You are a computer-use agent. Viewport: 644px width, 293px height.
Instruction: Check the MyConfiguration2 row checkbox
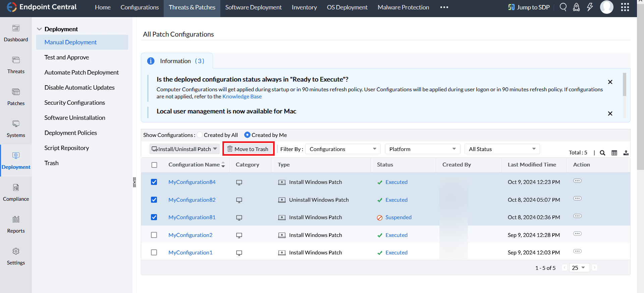click(154, 235)
